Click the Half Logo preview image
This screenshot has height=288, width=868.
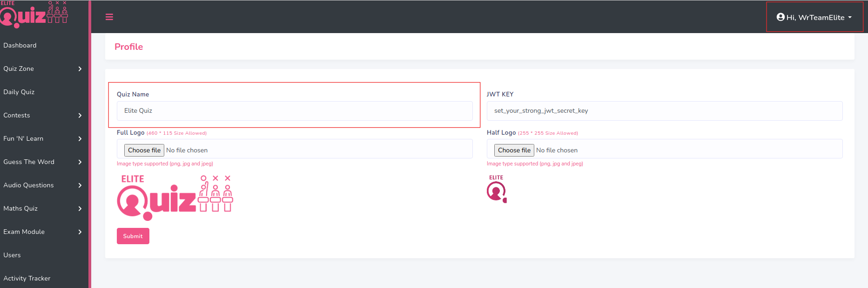[497, 189]
